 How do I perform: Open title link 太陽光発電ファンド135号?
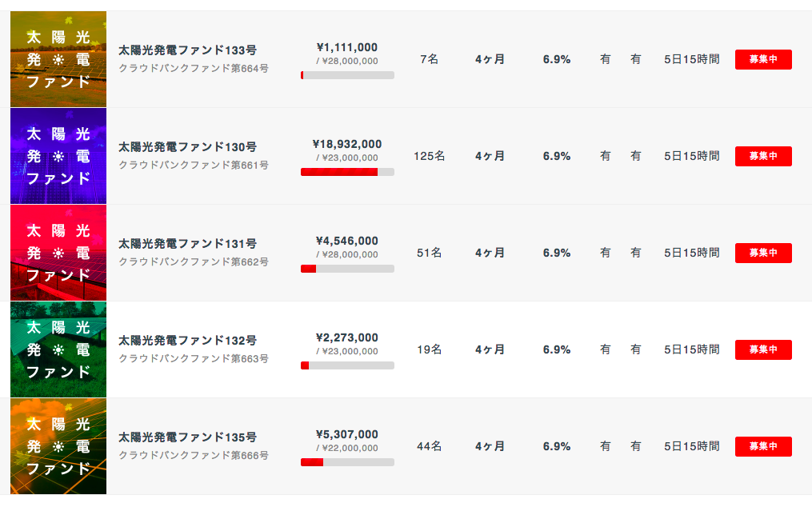187,437
